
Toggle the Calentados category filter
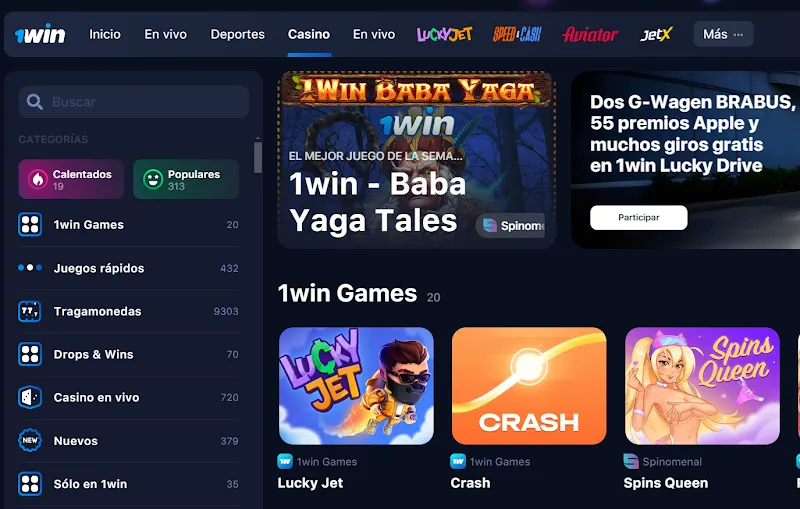click(71, 179)
